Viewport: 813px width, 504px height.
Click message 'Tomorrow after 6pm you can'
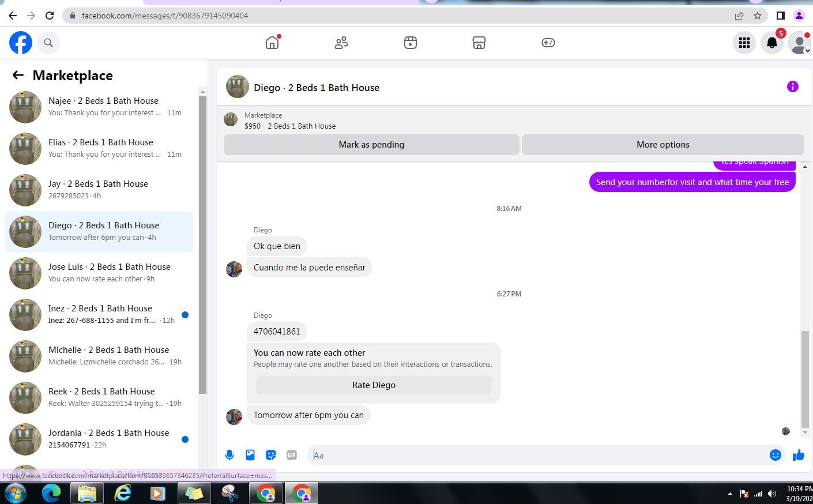click(308, 415)
